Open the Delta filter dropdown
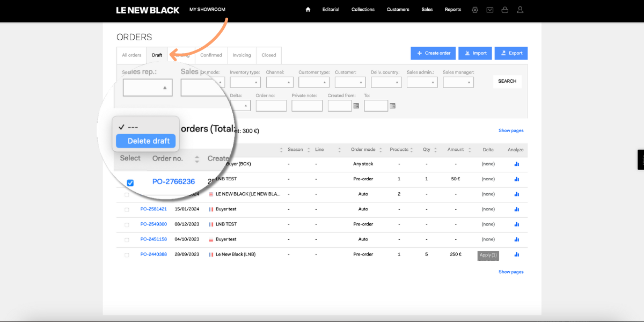 click(240, 106)
